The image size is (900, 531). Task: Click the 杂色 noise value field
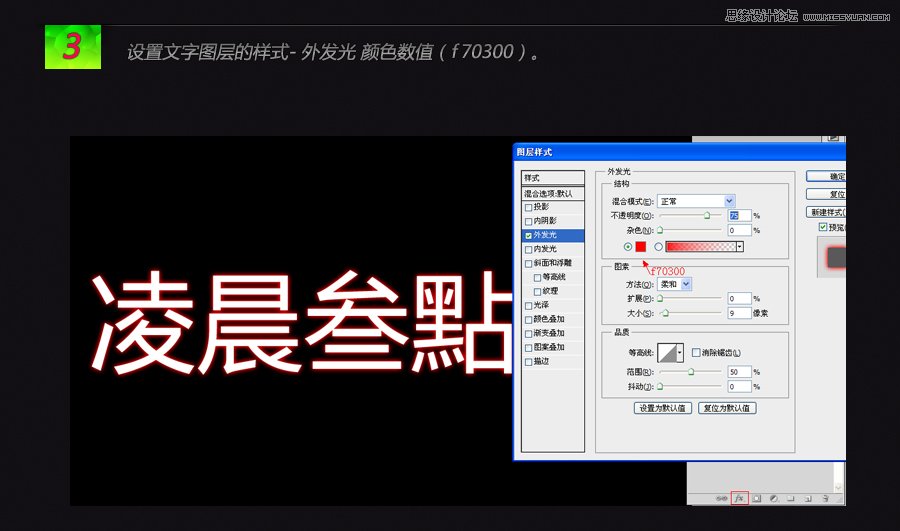tap(739, 230)
